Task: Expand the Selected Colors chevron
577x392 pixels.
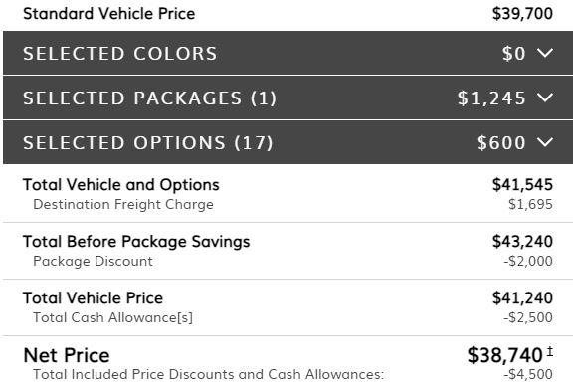Action: coord(545,53)
